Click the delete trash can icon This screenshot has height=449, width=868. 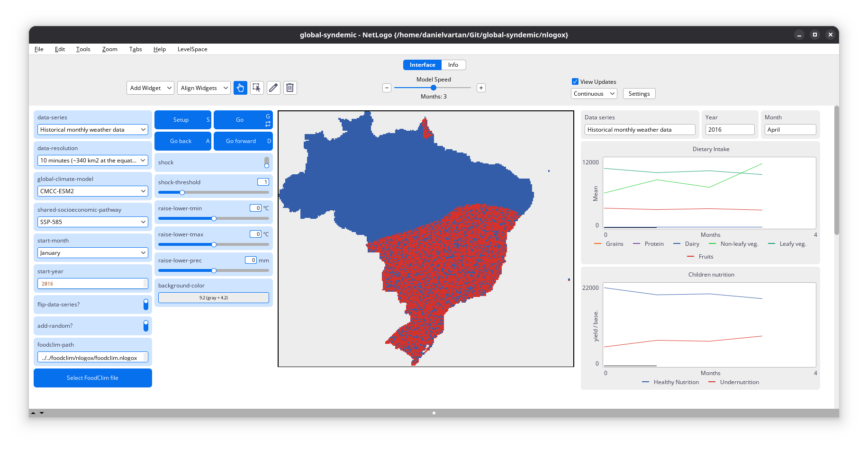point(290,88)
